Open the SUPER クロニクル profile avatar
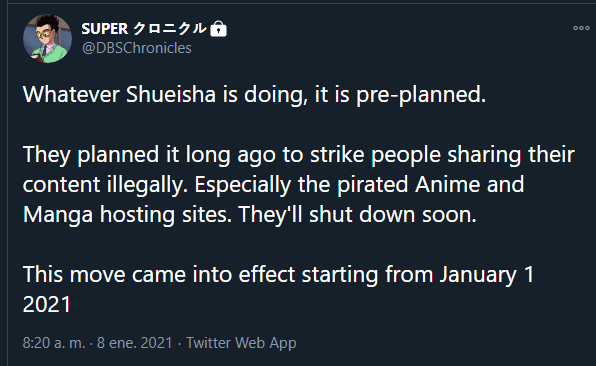The image size is (596, 366). coord(48,38)
